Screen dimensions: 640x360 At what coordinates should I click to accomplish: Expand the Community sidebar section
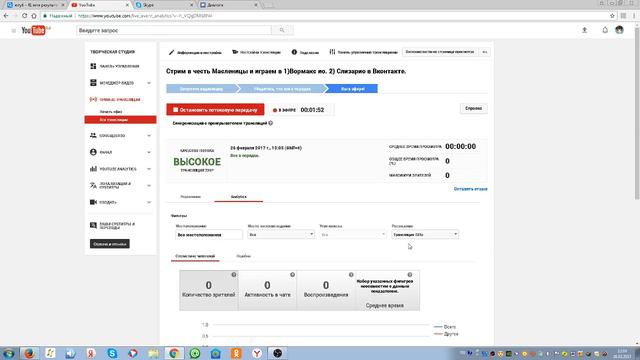pyautogui.click(x=149, y=136)
